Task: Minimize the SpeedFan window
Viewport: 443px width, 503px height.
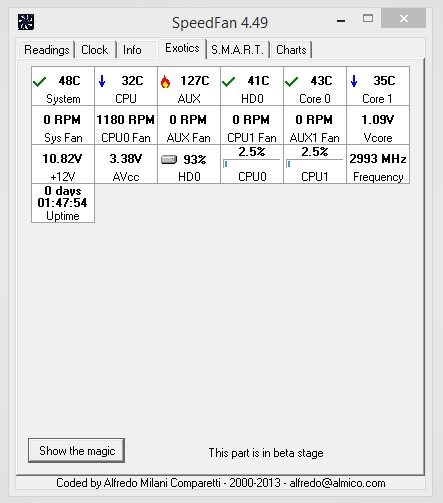Action: point(341,21)
